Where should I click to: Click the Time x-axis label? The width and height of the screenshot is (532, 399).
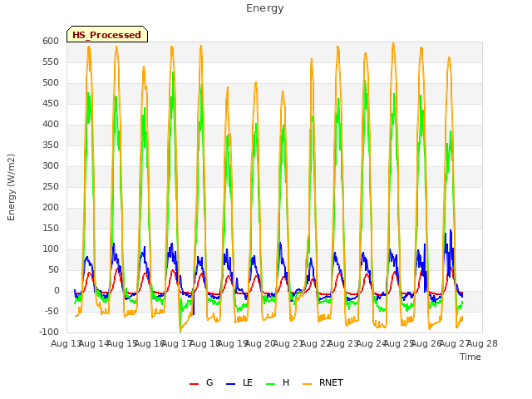click(x=470, y=357)
